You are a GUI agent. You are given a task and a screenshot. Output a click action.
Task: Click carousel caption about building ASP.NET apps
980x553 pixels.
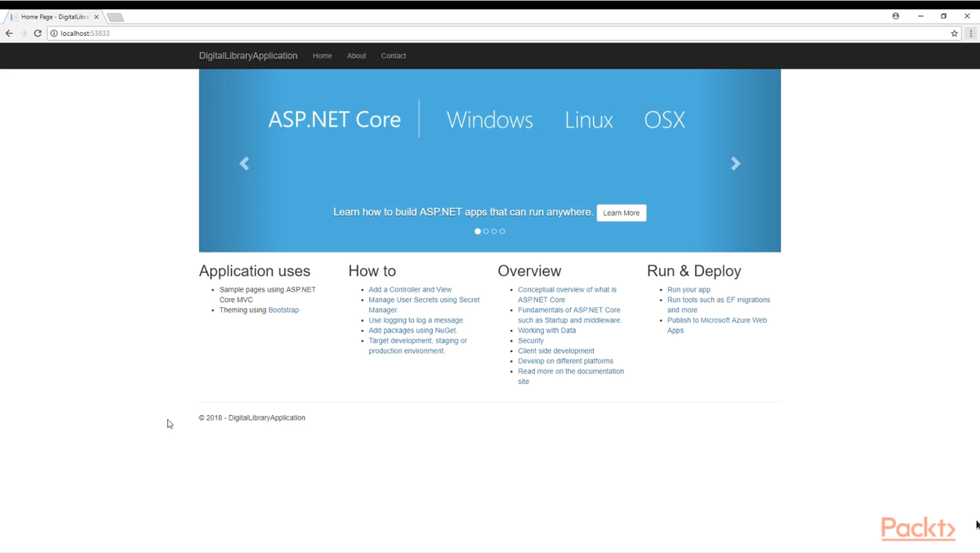pos(463,212)
